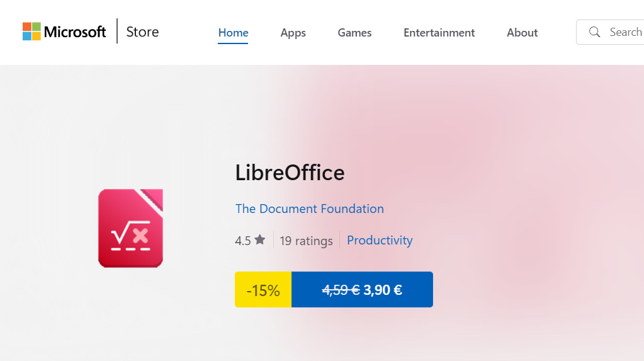
Task: Go to the Apps tab
Action: (x=293, y=33)
